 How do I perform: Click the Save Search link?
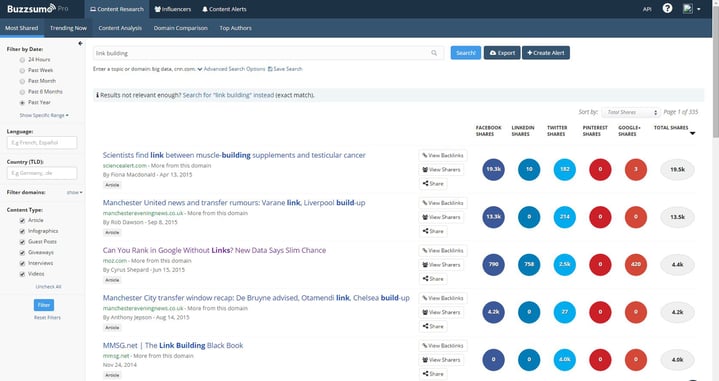(285, 69)
